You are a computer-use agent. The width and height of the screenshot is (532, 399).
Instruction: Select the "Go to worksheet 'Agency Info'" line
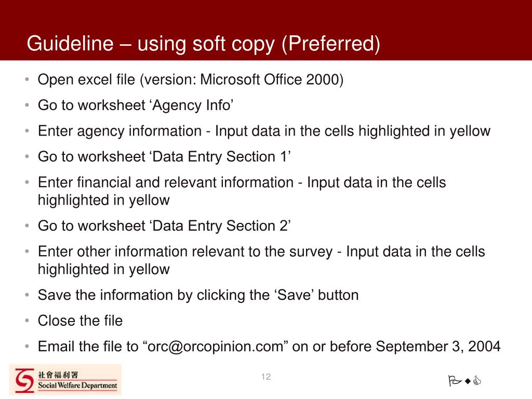(x=136, y=105)
